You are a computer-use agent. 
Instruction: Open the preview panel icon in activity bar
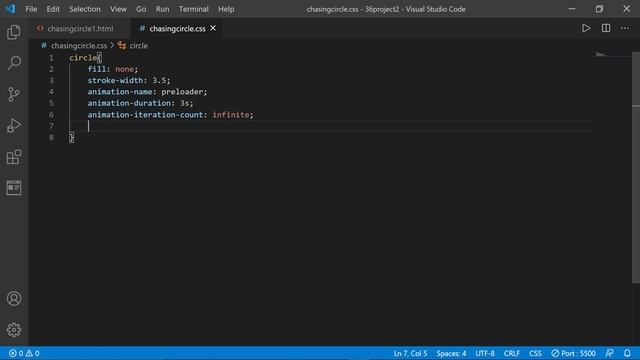coord(14,188)
